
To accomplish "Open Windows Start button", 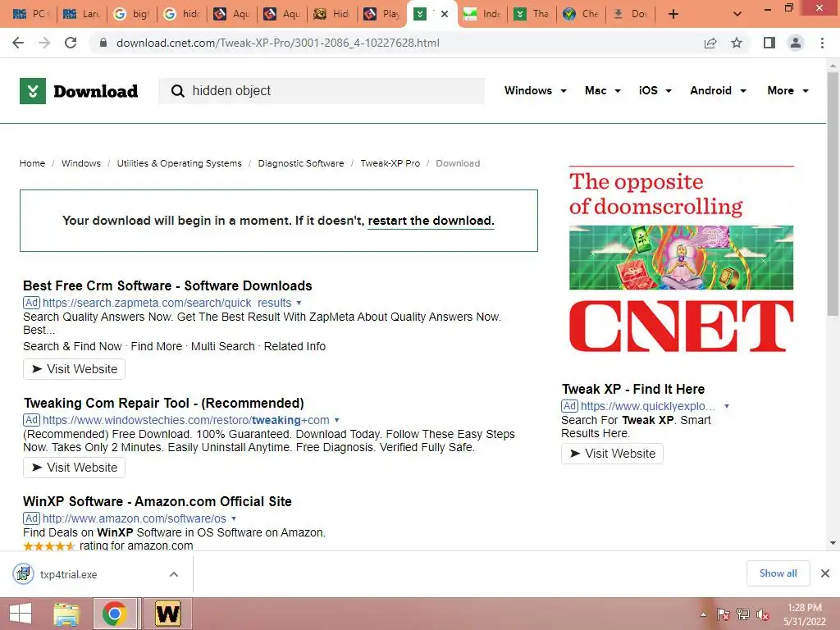I will (20, 614).
